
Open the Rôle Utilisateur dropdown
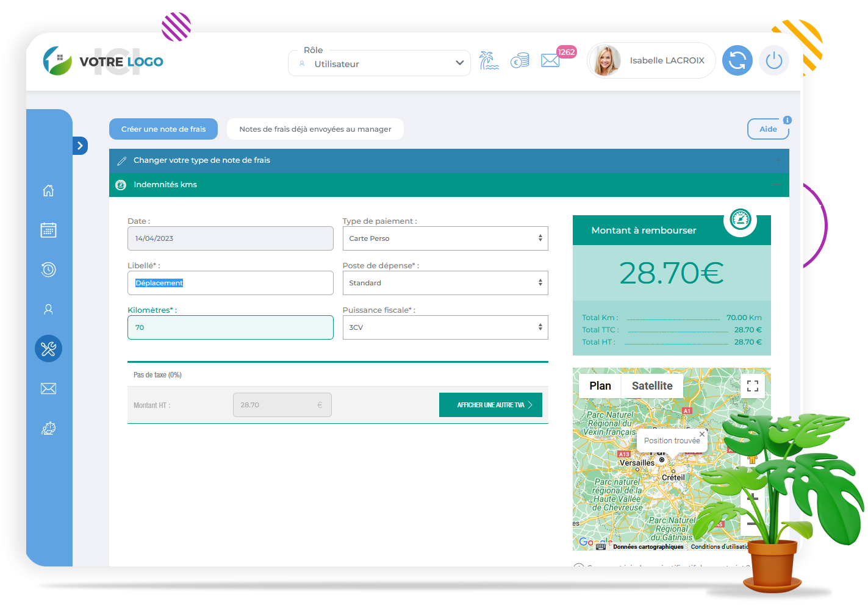click(x=379, y=63)
